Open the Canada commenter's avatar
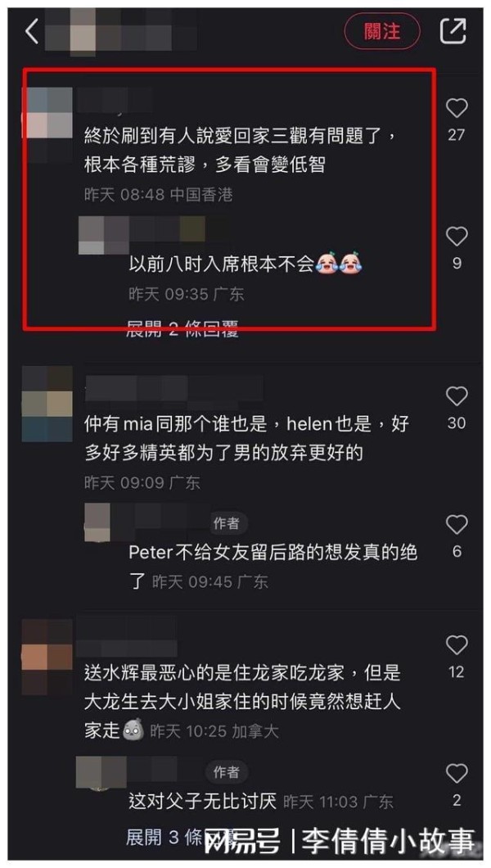This screenshot has height=868, width=491. point(47,657)
